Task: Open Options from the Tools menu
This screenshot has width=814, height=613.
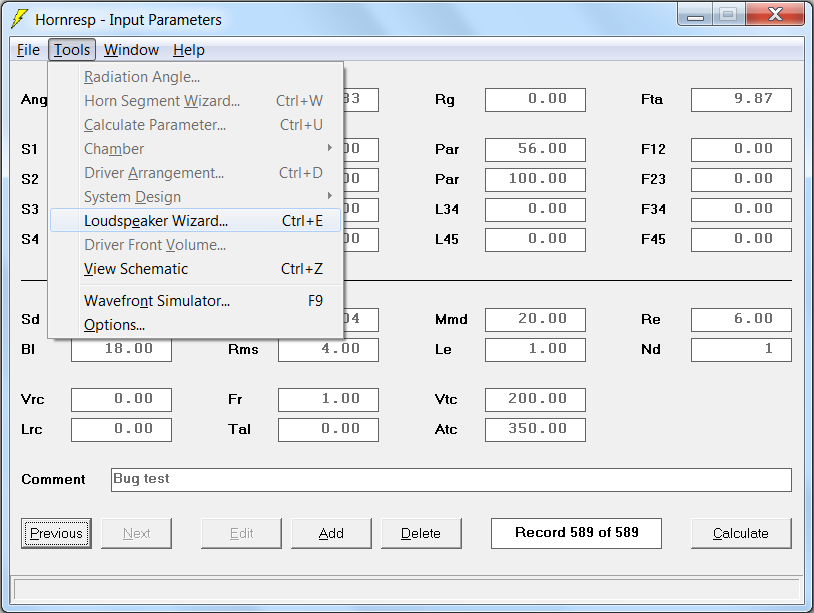Action: [195, 325]
